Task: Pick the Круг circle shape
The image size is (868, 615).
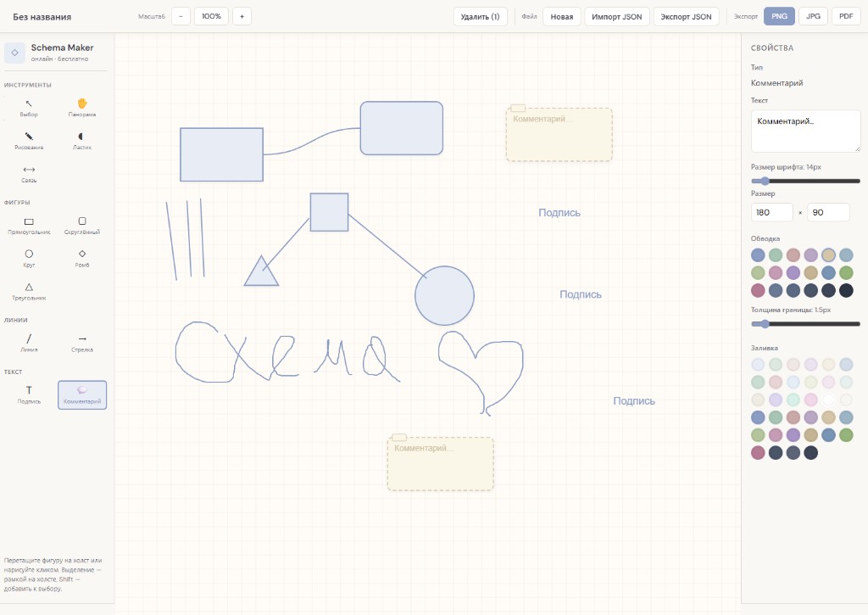Action: [x=29, y=258]
